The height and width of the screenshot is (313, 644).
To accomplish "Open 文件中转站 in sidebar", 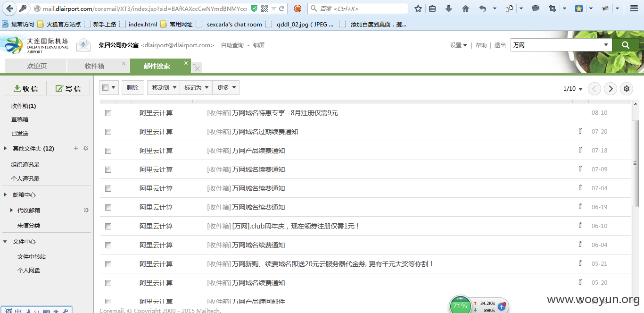I will [x=32, y=256].
